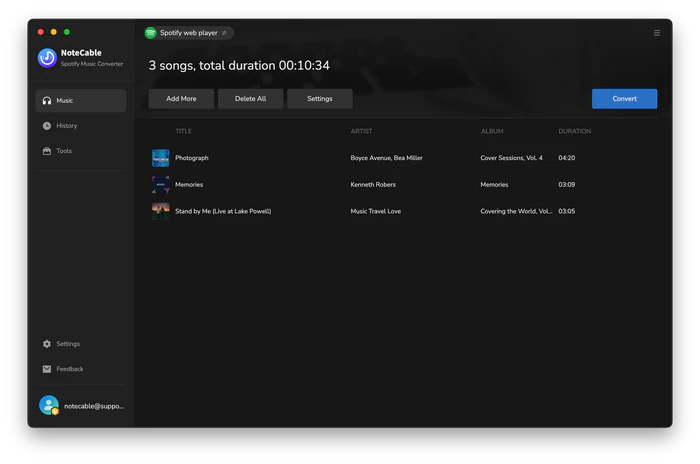This screenshot has height=464, width=700.
Task: Click artist Boyce Avenue, Bea Miller
Action: (x=386, y=158)
